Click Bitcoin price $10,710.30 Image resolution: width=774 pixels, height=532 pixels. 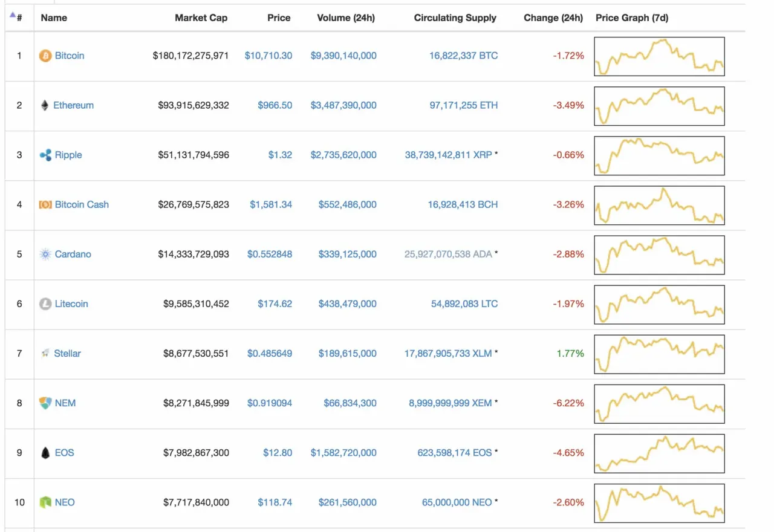tap(268, 56)
